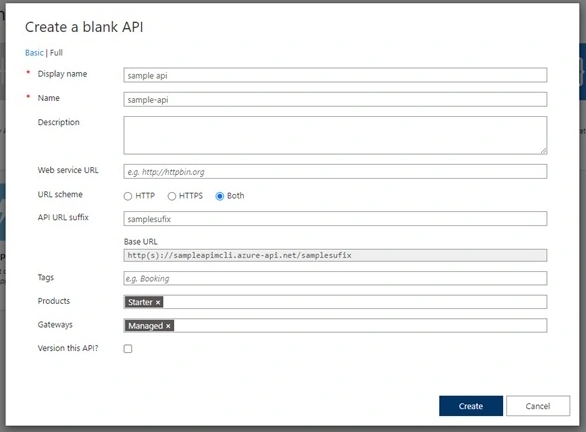Remove the Managed gateway tag

[x=169, y=326]
